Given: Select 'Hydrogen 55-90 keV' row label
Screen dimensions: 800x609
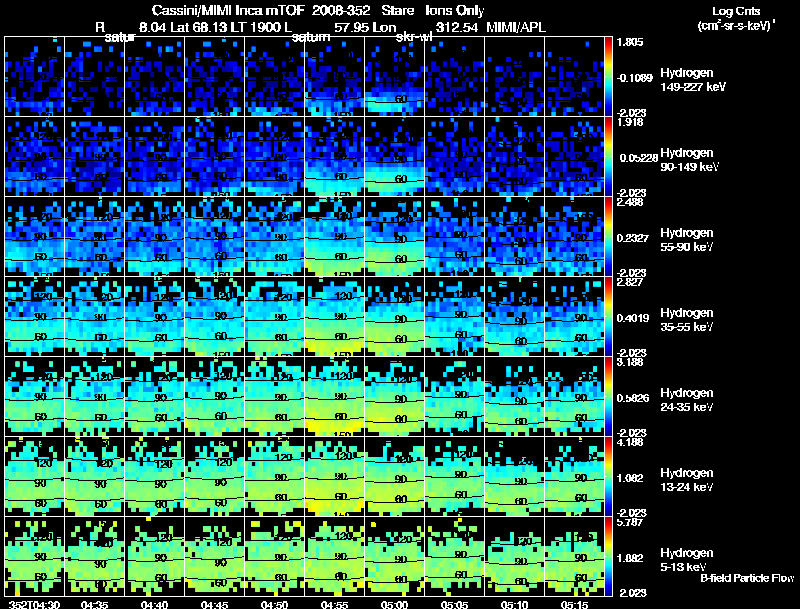Looking at the screenshot, I should point(687,240).
